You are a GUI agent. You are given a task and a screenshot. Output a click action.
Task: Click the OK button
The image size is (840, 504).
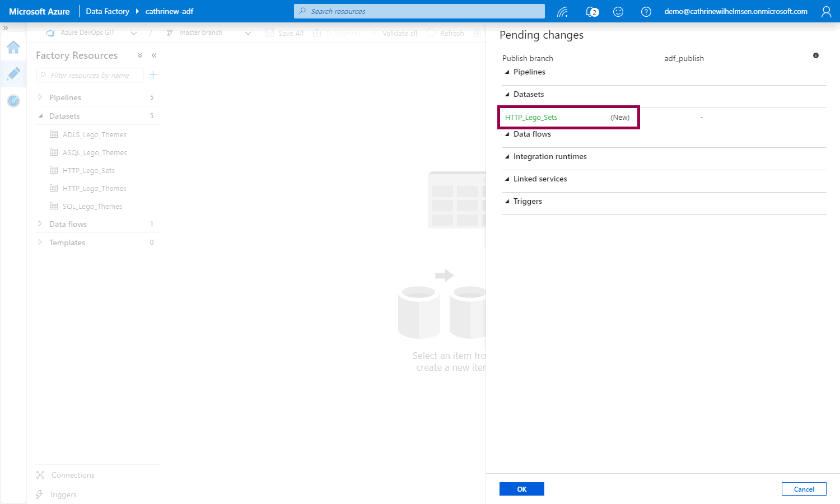[521, 489]
